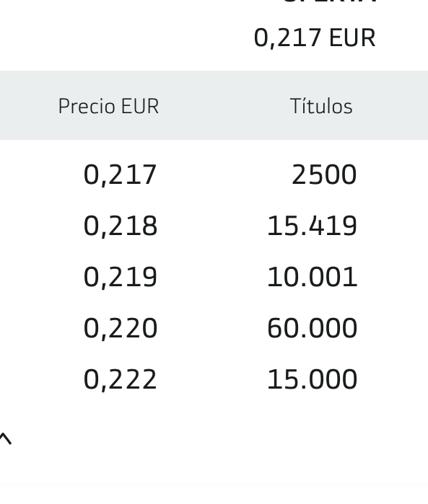
Task: Click the grey table header bar
Action: tap(214, 105)
